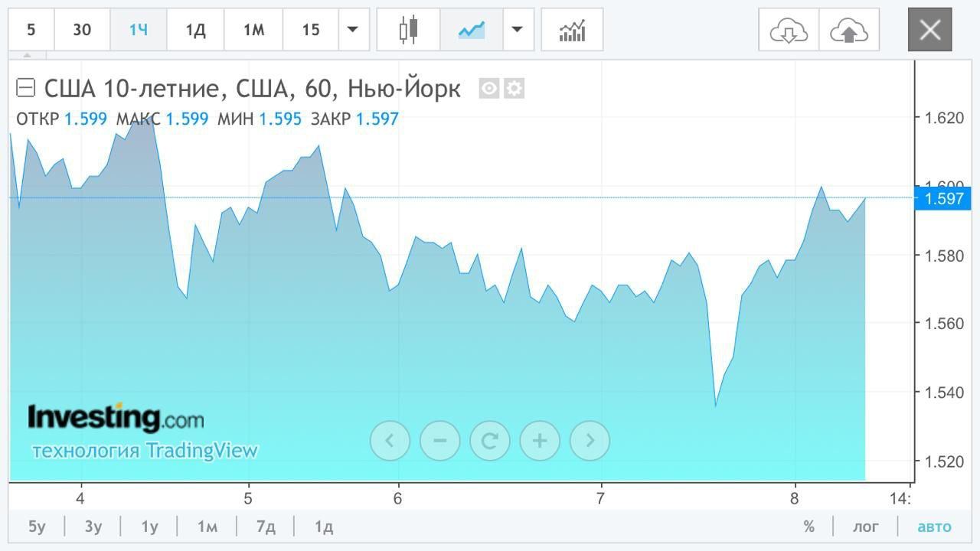Reset chart view with circular arrow
Screen dimensions: 980x551
490,440
